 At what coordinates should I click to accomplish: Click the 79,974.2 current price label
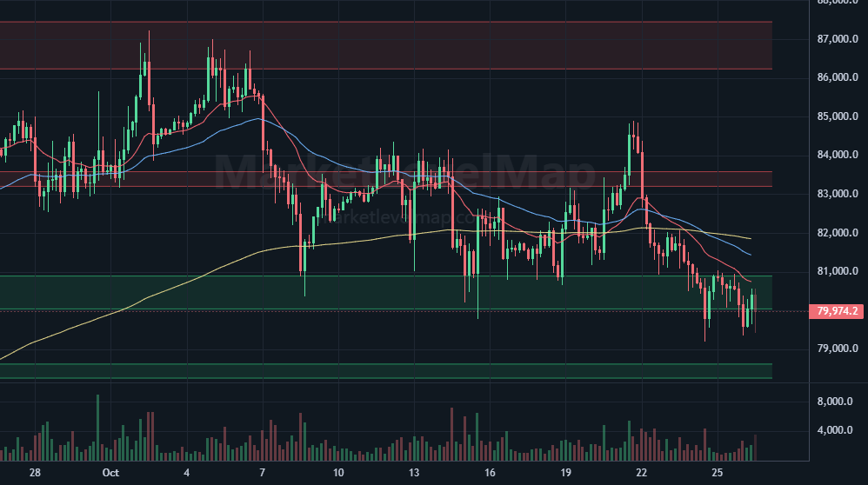pyautogui.click(x=836, y=311)
